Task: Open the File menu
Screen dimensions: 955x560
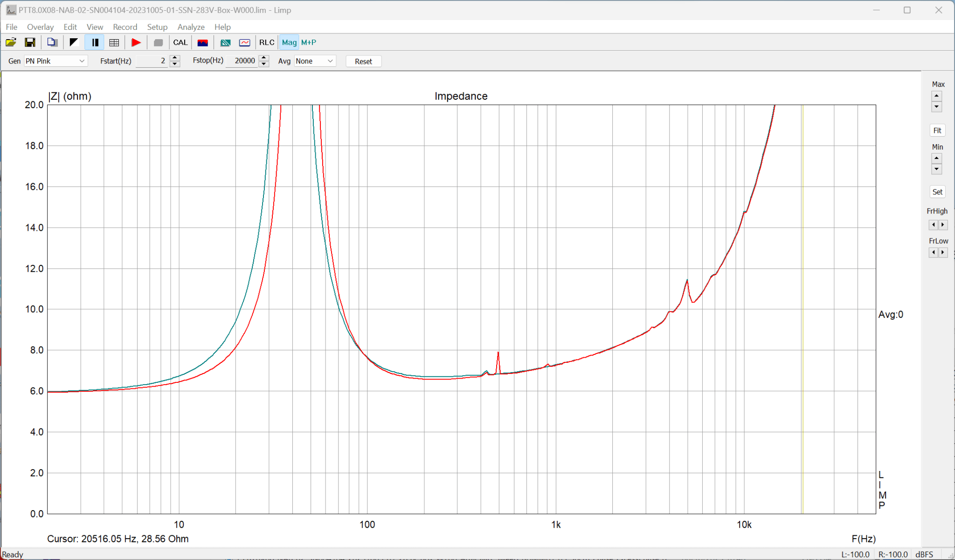Action: [11, 27]
